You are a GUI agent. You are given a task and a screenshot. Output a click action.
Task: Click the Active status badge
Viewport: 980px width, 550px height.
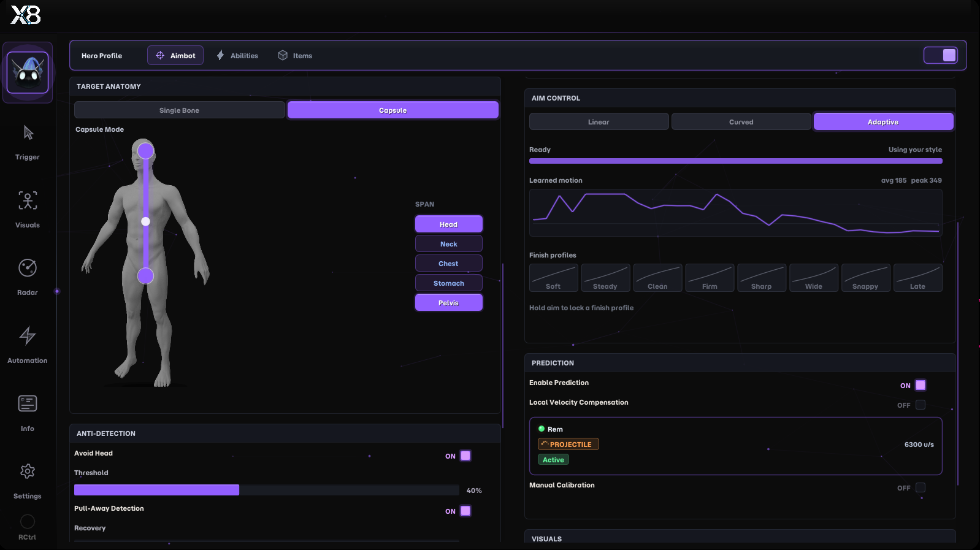[x=553, y=459]
